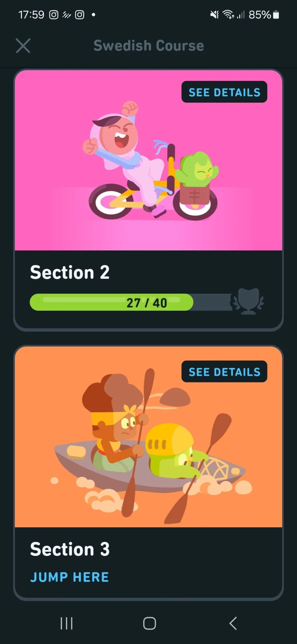Close the Swedish Course screen with X
Viewport: 297px width, 644px height.
[23, 46]
